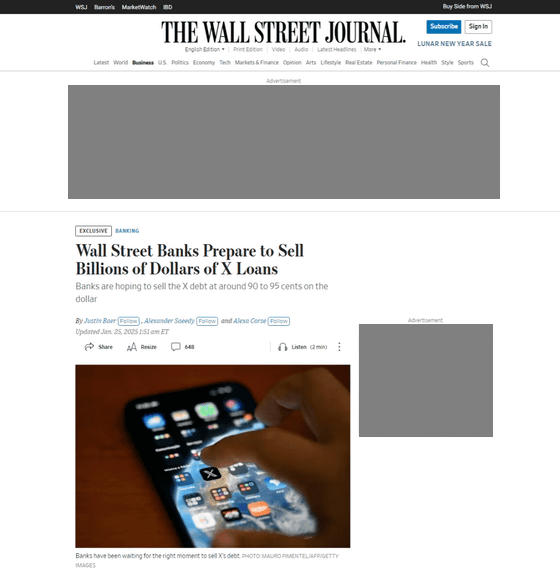Expand the More dropdown in header

coord(372,49)
